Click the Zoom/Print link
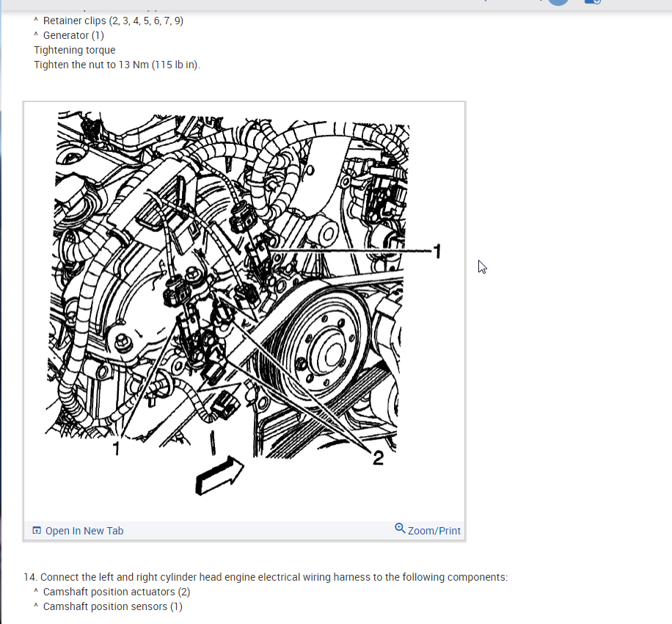This screenshot has width=672, height=624. pos(434,531)
